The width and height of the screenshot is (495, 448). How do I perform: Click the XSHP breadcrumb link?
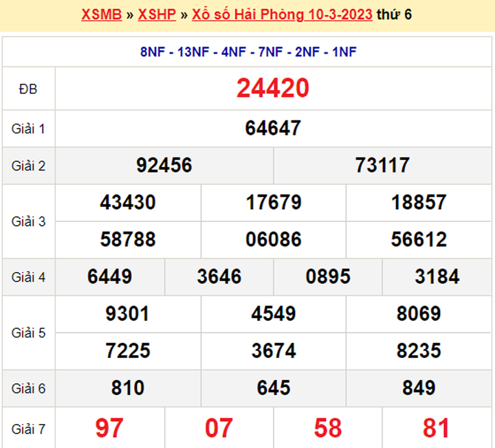pos(156,14)
